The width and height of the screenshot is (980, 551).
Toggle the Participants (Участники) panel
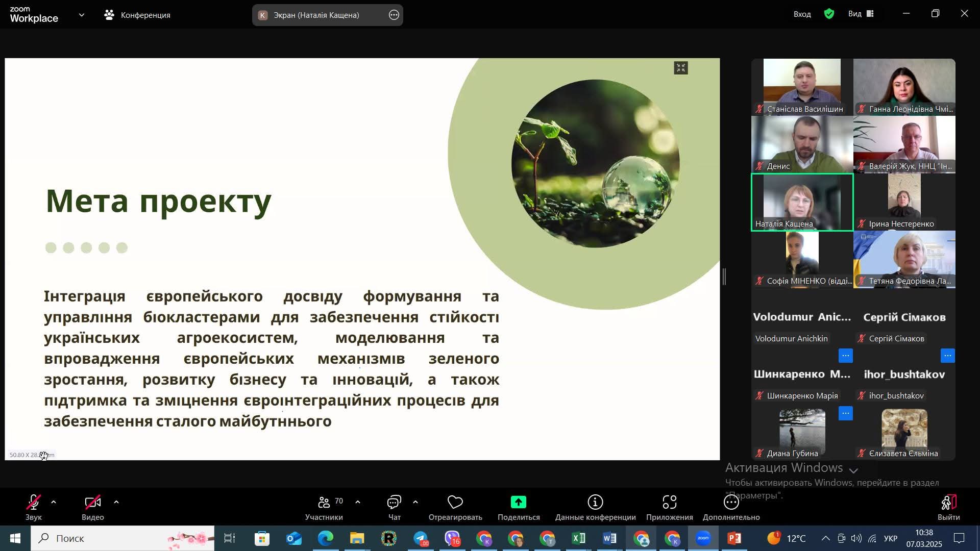click(324, 503)
